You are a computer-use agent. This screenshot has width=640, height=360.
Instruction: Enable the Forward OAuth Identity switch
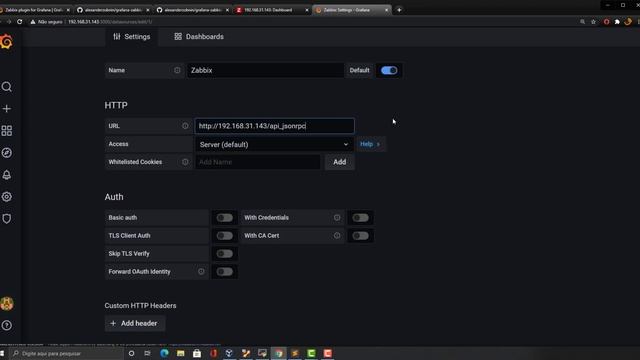point(224,271)
